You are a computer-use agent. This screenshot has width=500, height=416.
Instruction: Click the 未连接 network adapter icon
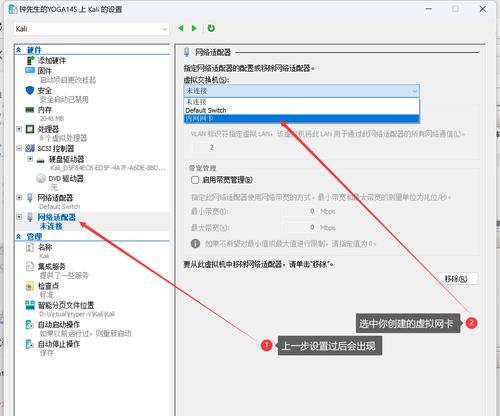pos(30,217)
